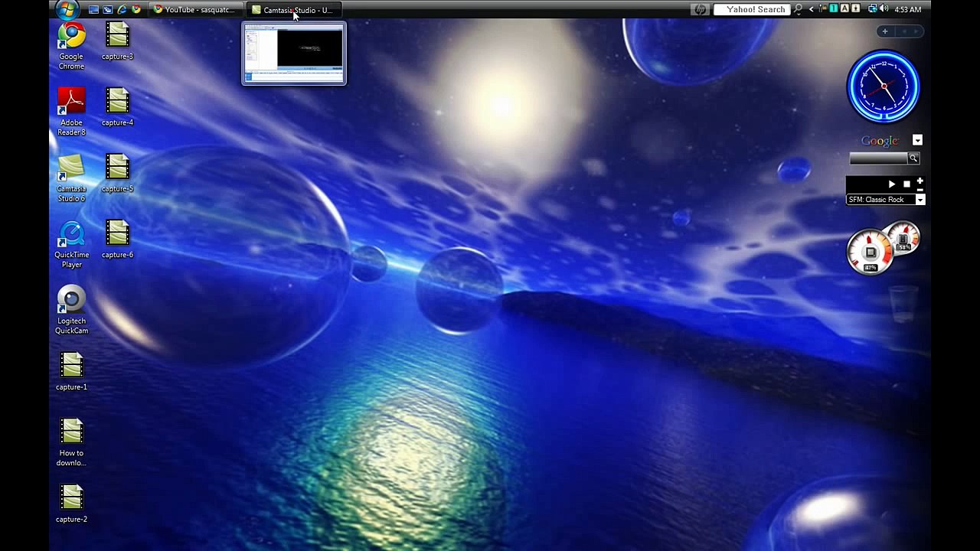This screenshot has width=980, height=551.
Task: Click the Google gadget search field
Action: 878,158
